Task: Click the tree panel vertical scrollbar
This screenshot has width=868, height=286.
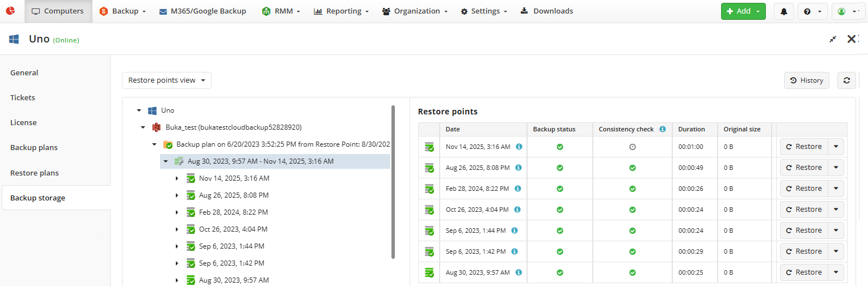Action: (393, 181)
